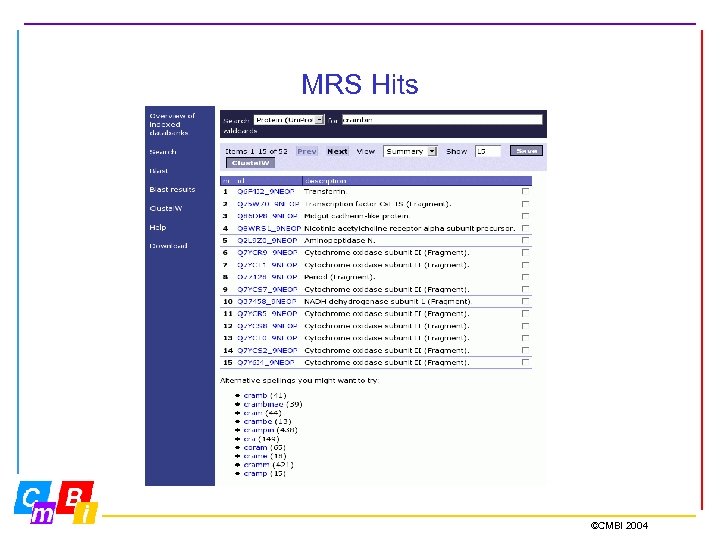Open the row 11 entry ID link
This screenshot has height=540, width=720.
pyautogui.click(x=267, y=314)
